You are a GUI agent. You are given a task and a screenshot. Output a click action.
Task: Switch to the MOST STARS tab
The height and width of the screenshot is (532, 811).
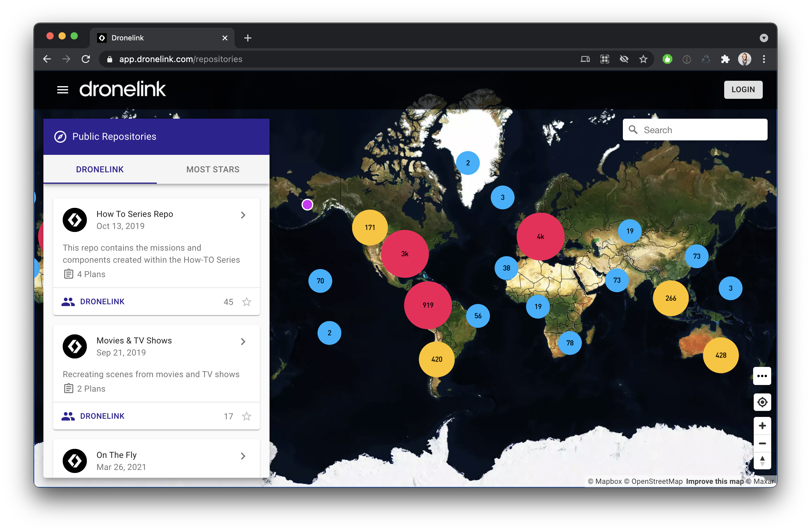tap(213, 169)
